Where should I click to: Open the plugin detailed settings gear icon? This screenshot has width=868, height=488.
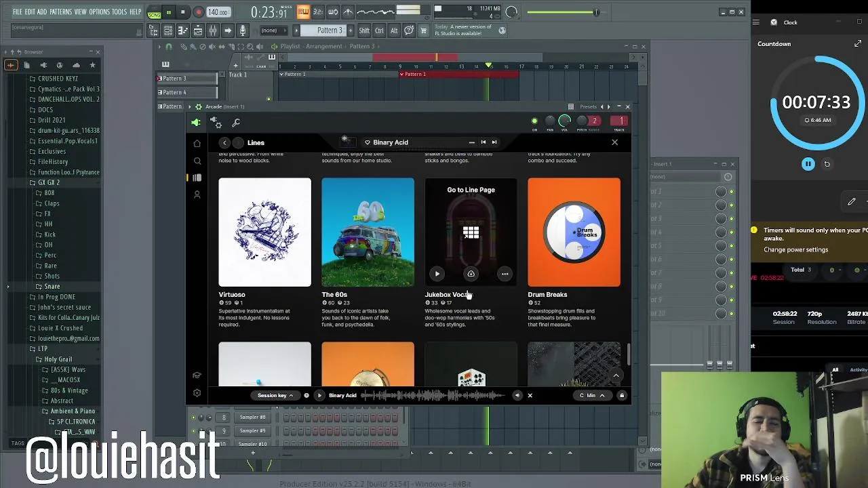pos(216,123)
